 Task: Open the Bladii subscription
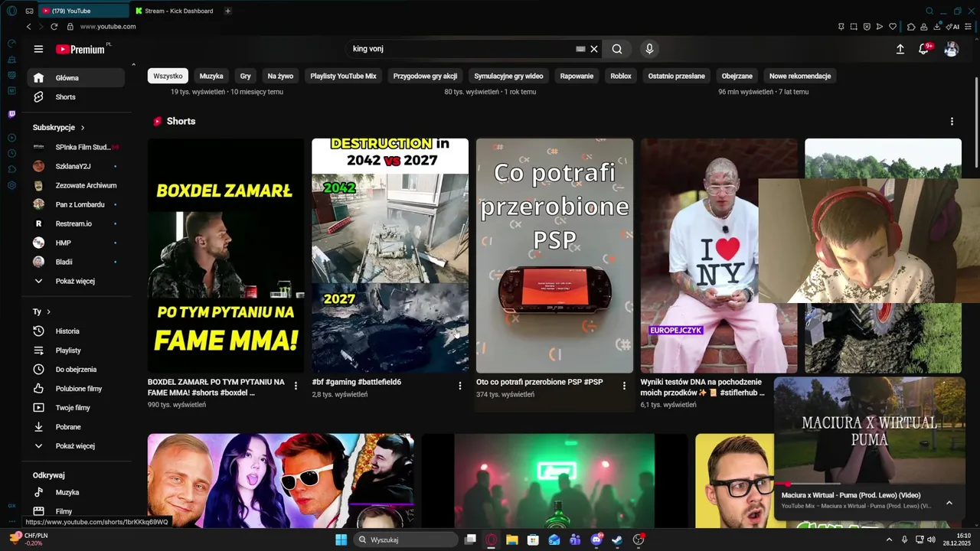click(76, 262)
